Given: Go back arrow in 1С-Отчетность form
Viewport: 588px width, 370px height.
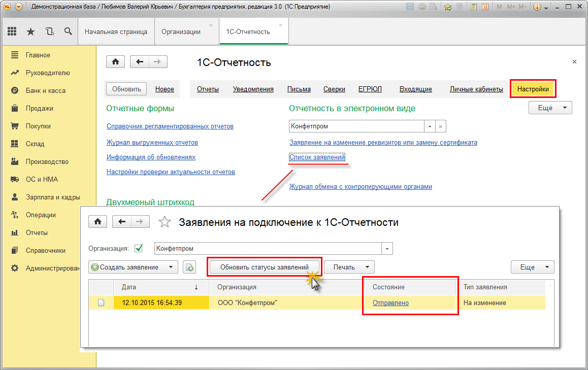Looking at the screenshot, I should (x=140, y=61).
